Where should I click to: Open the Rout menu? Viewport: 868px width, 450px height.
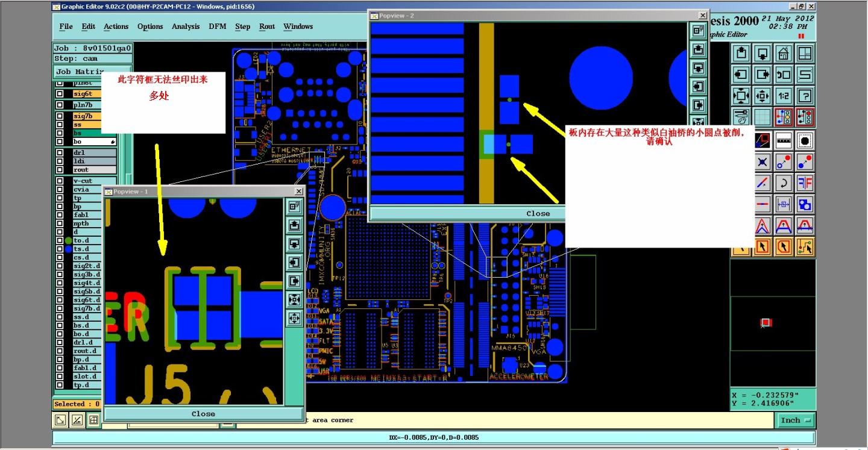[x=267, y=27]
